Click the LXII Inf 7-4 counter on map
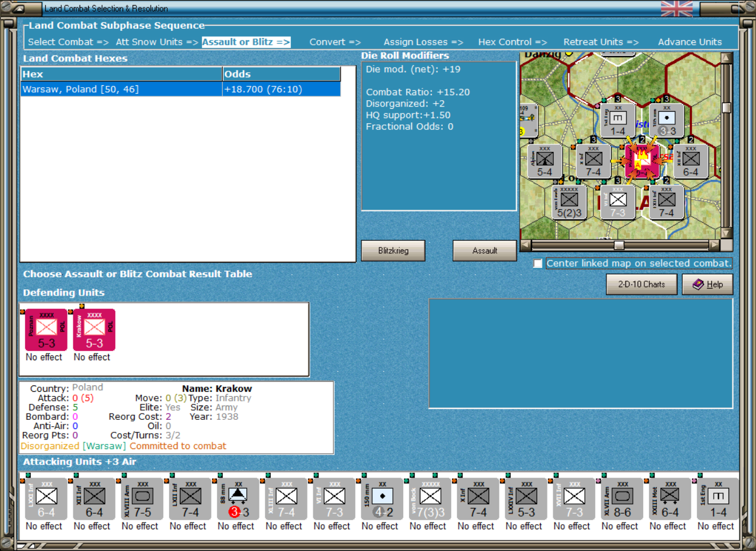This screenshot has height=551, width=756. click(x=667, y=202)
